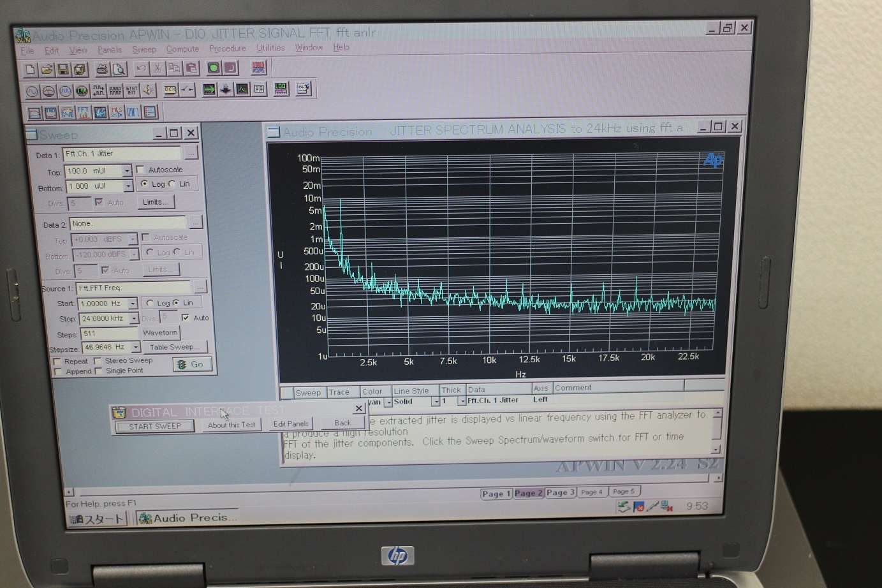This screenshot has width=882, height=588.
Task: Click the Stop sweep toolbar icon
Action: (230, 68)
